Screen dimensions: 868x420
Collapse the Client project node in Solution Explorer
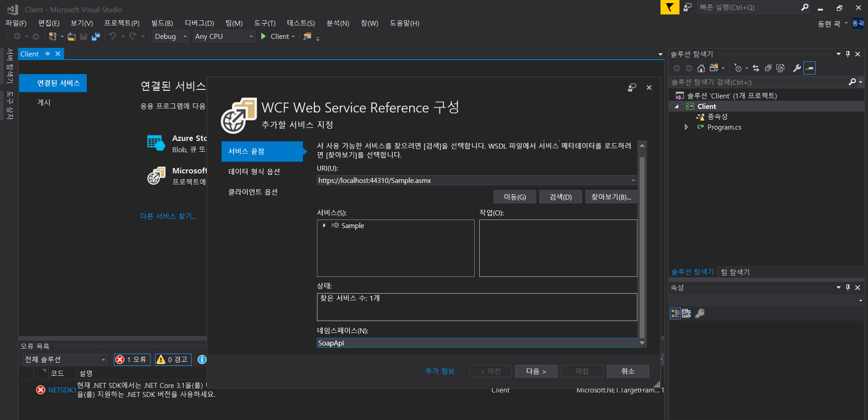677,107
